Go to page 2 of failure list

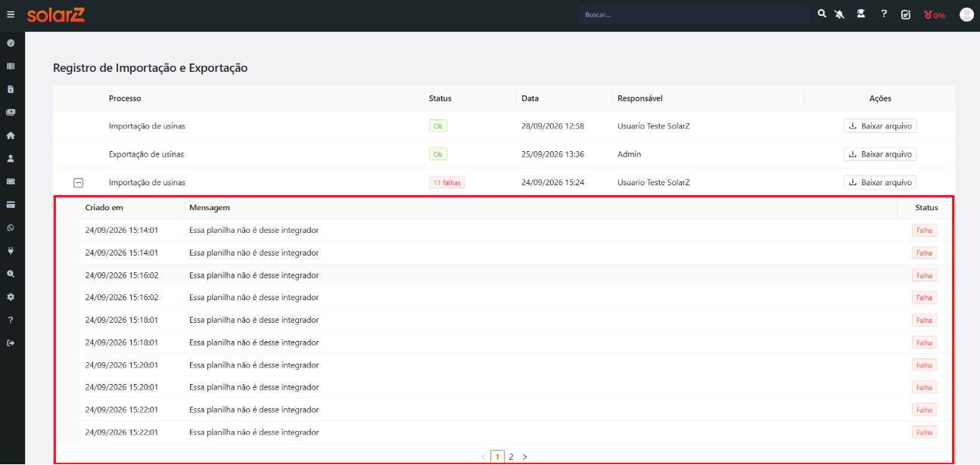512,457
